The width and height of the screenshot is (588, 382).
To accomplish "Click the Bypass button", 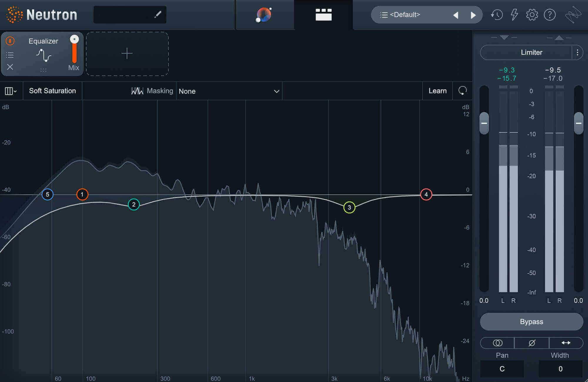I will (532, 321).
